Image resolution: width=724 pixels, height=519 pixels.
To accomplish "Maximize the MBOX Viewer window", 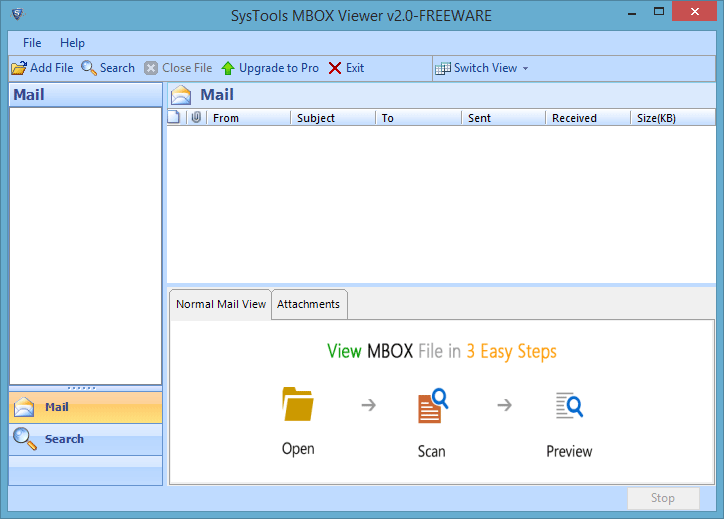I will coord(659,12).
